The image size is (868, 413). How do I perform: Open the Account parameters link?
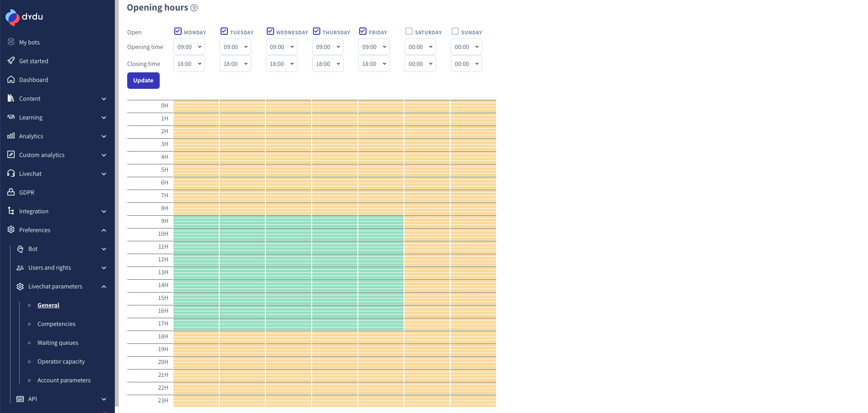pos(64,380)
